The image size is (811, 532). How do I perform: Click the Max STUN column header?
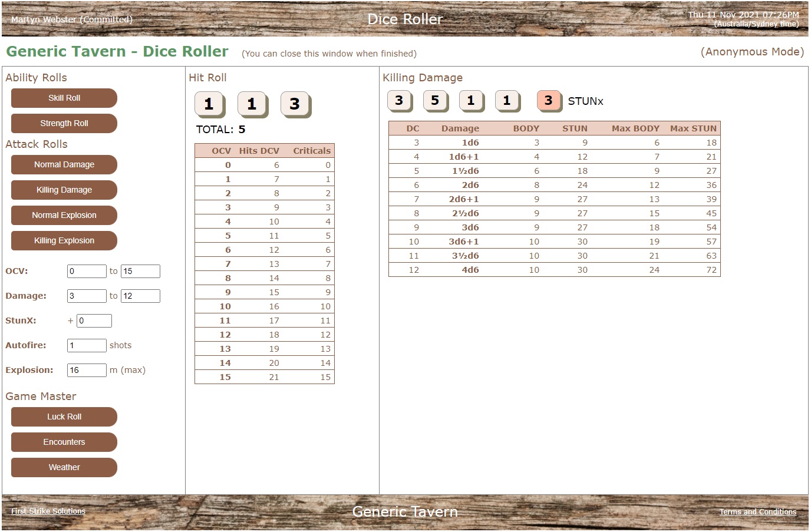pyautogui.click(x=693, y=128)
